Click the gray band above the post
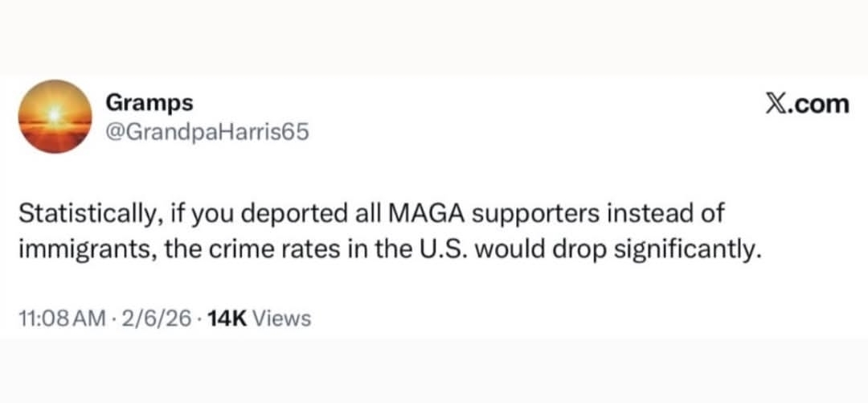The width and height of the screenshot is (868, 403). pyautogui.click(x=434, y=36)
